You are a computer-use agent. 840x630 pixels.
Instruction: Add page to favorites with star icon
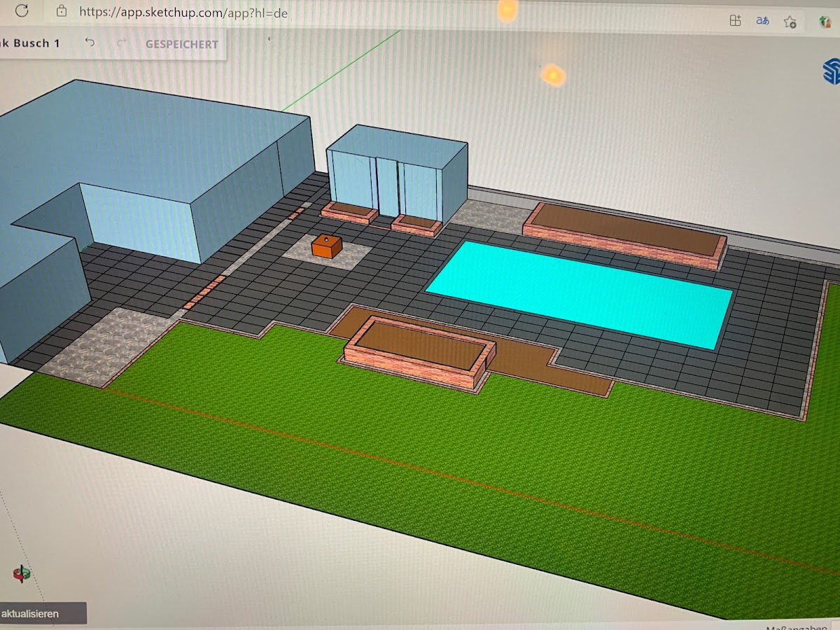[x=790, y=22]
